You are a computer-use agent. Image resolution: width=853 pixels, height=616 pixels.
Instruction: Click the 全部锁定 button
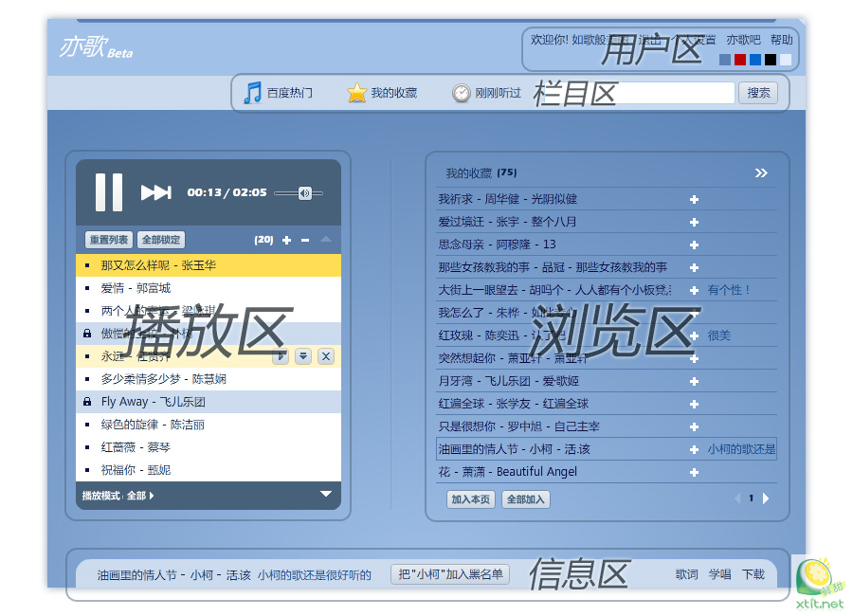coord(161,240)
